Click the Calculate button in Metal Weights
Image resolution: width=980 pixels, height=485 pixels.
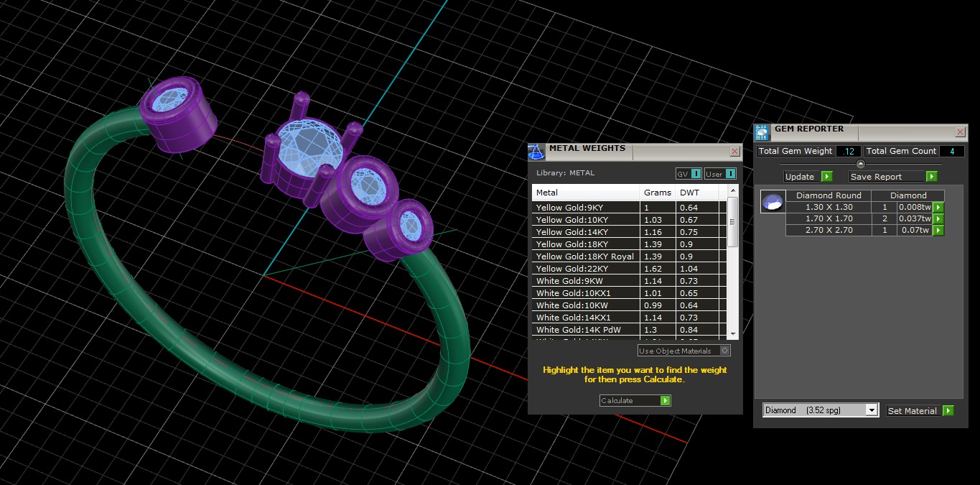[635, 401]
